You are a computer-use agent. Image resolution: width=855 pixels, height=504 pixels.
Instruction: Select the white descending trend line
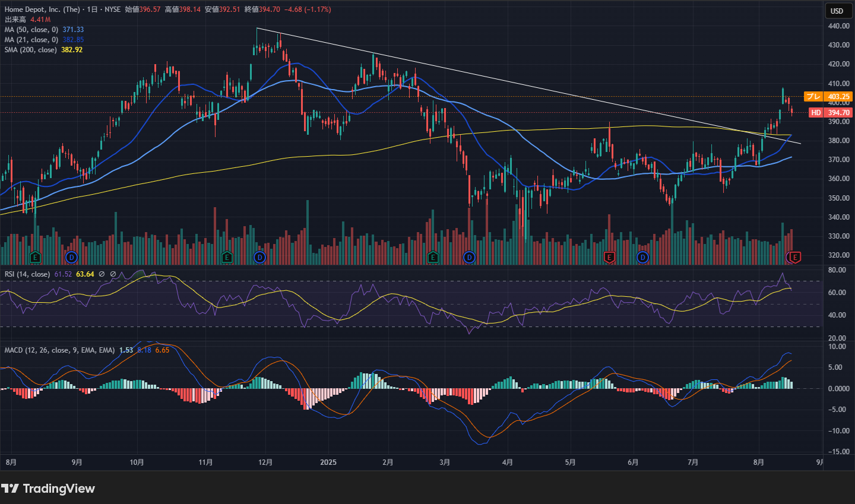(528, 85)
